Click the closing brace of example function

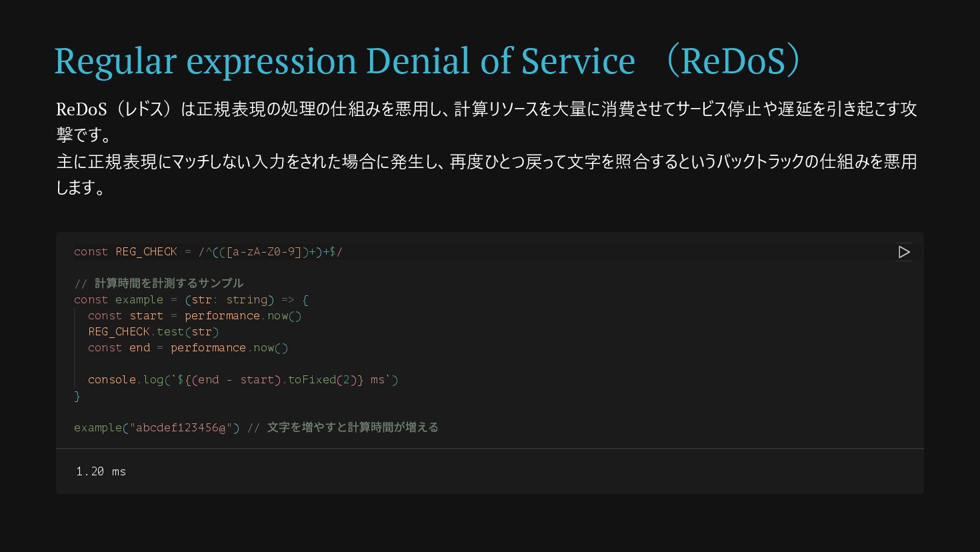77,396
